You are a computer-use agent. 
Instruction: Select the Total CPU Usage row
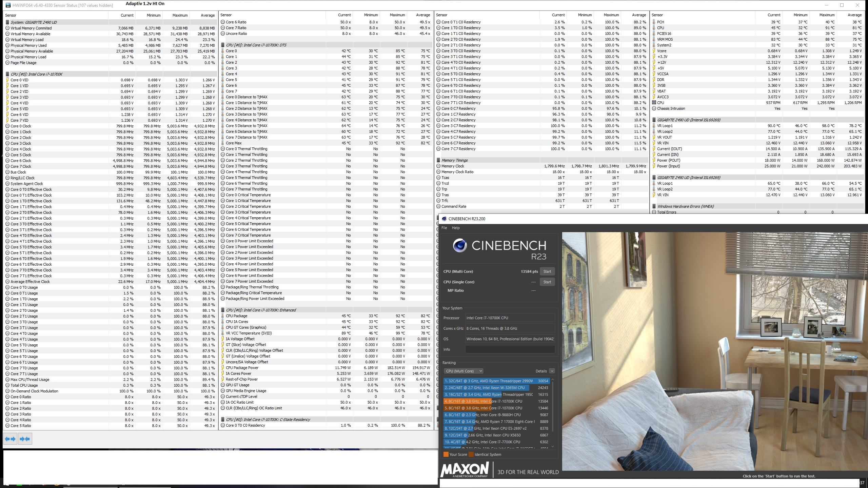(111, 385)
